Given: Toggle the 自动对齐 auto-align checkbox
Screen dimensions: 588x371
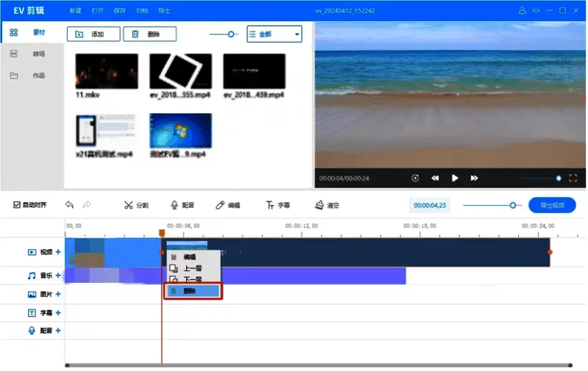Looking at the screenshot, I should click(x=18, y=205).
